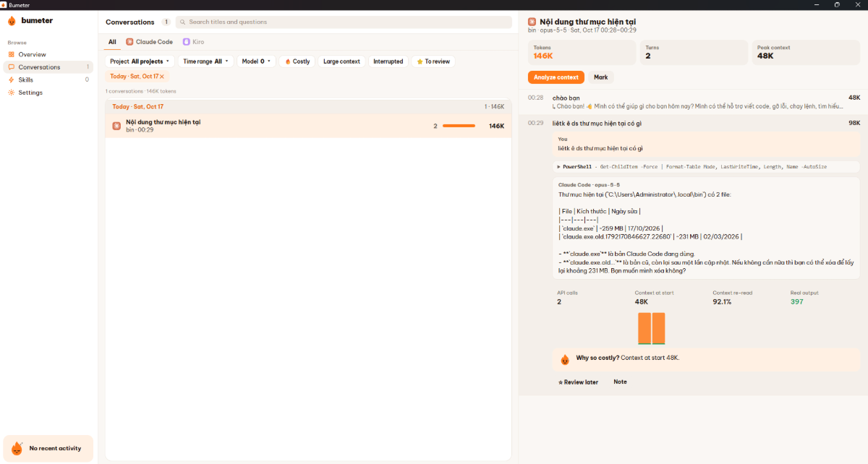The image size is (868, 464).
Task: Toggle the To review filter
Action: (433, 61)
